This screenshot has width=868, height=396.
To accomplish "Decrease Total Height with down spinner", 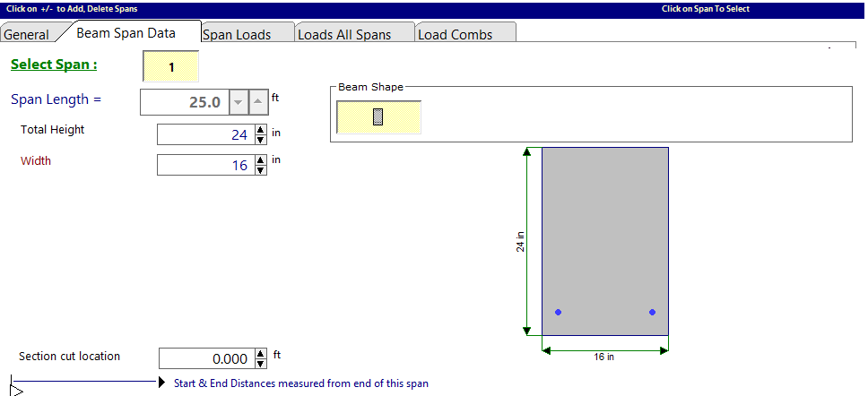I will point(261,139).
